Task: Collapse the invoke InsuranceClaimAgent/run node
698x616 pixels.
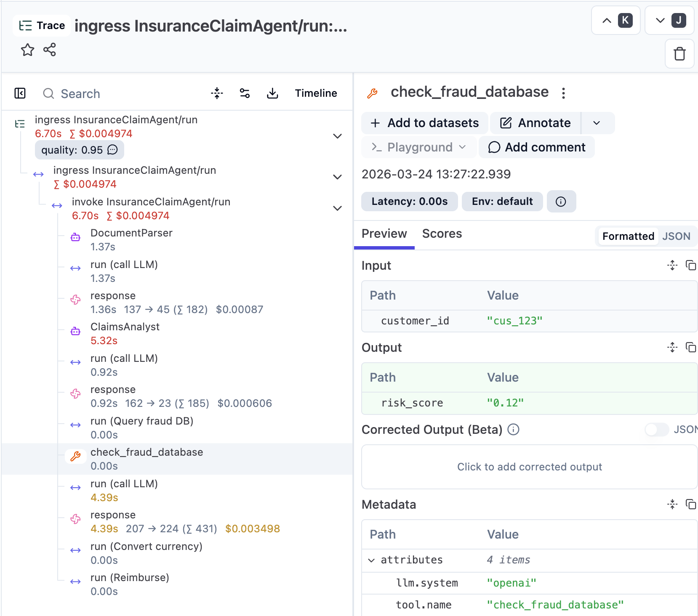Action: (x=337, y=208)
